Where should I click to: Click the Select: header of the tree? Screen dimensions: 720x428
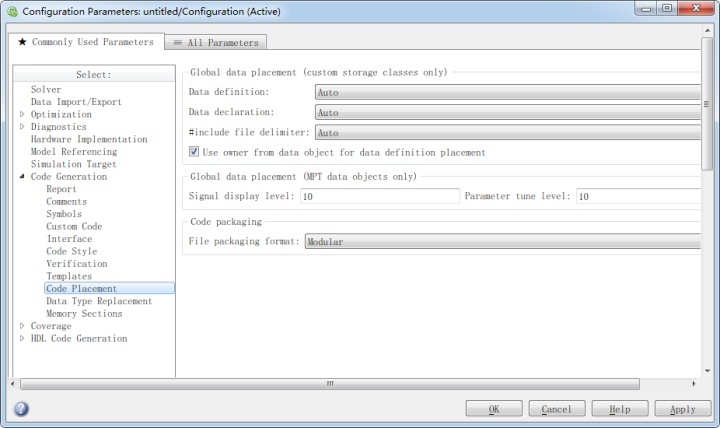pos(94,74)
